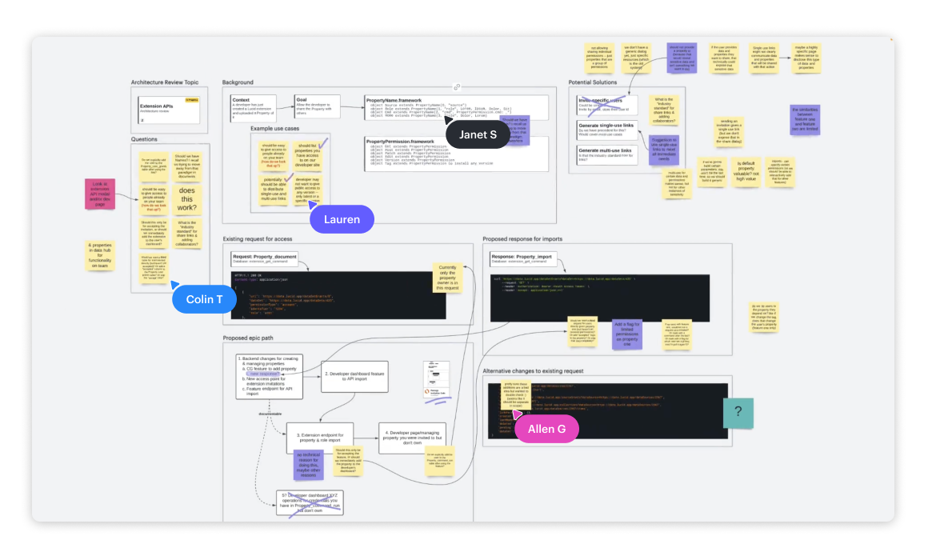Select 'Currently only the property owner' sticky note
928x560 pixels.
[447, 276]
